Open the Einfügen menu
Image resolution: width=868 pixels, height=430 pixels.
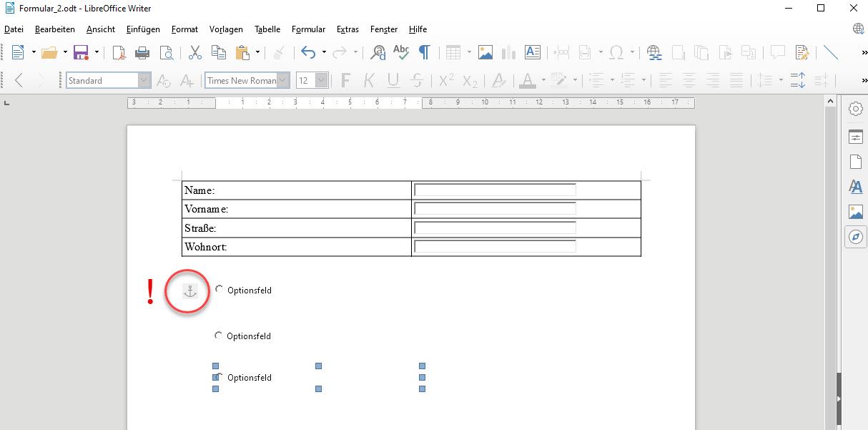pos(143,29)
